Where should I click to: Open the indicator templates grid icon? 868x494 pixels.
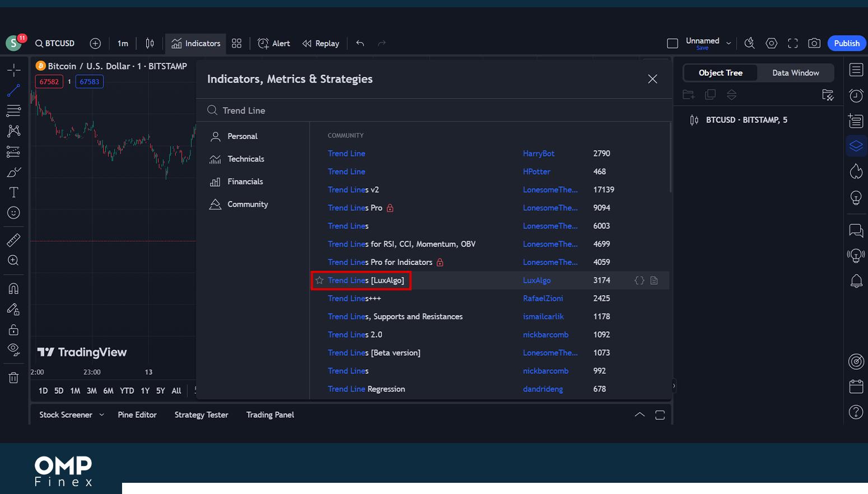pos(237,43)
